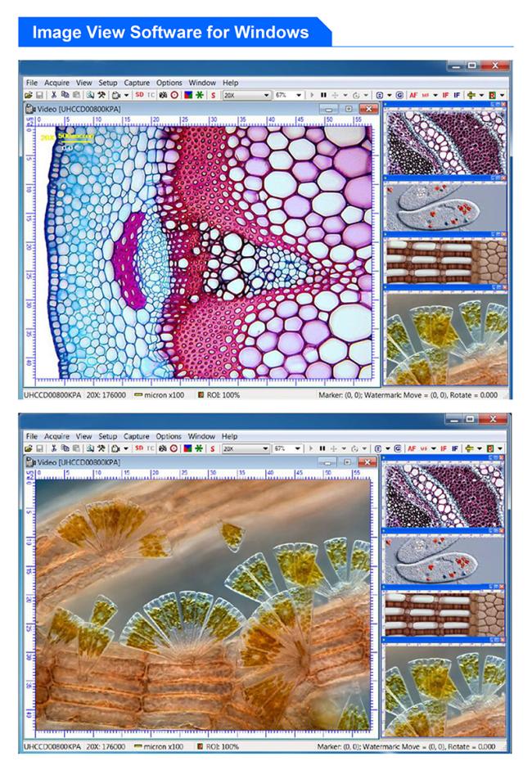532x761 pixels.
Task: Click the red AF autofocus icon in top window
Action: pos(414,95)
